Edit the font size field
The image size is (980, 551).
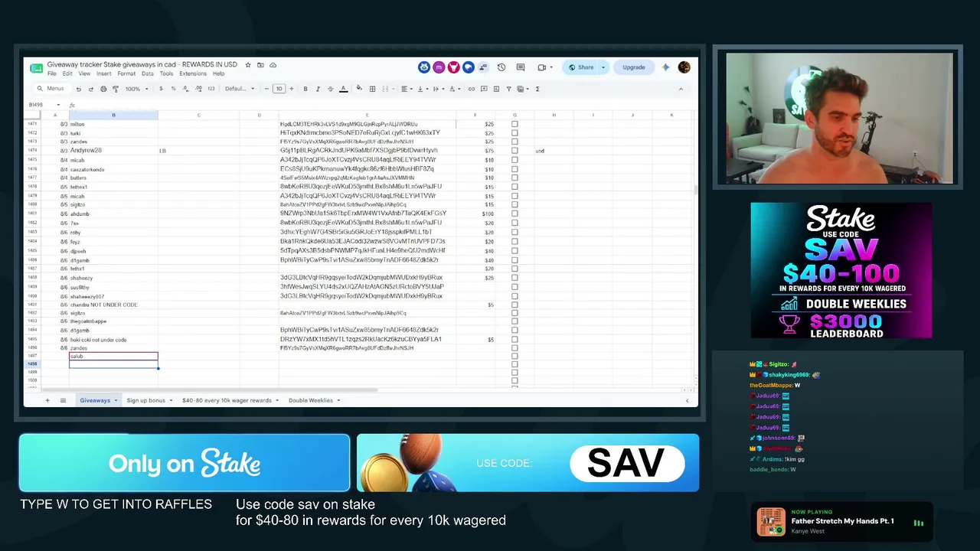tap(279, 89)
